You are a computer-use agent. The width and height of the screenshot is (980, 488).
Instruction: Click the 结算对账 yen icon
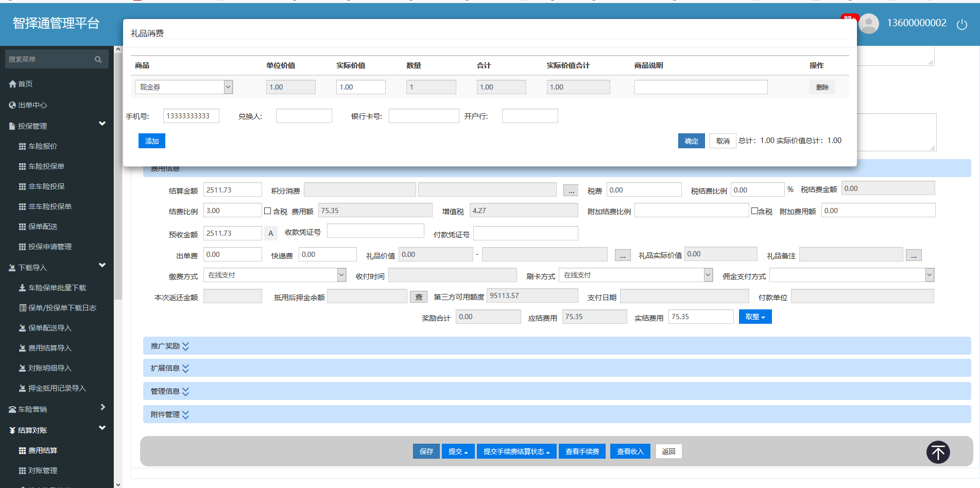coord(13,431)
